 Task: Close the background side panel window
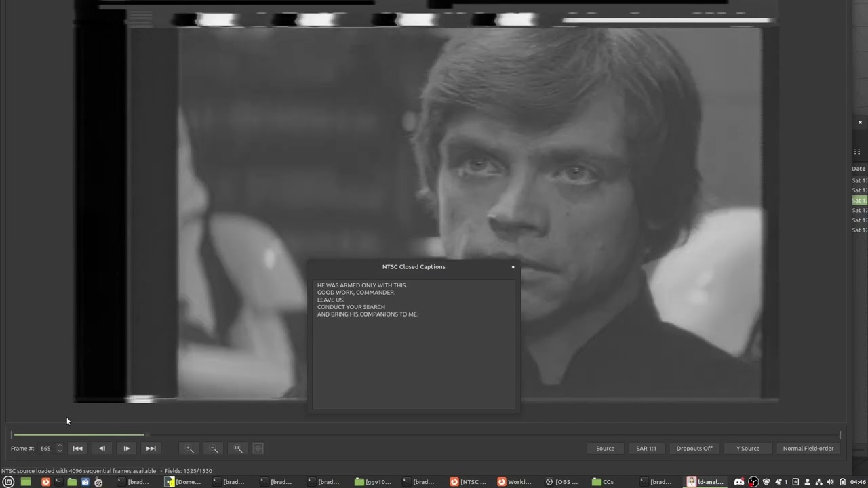pyautogui.click(x=860, y=123)
